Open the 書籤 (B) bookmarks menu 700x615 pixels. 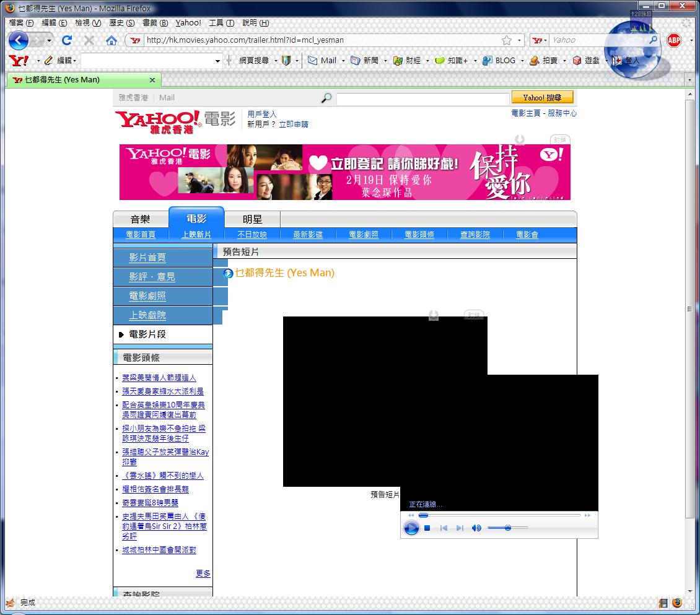point(155,23)
